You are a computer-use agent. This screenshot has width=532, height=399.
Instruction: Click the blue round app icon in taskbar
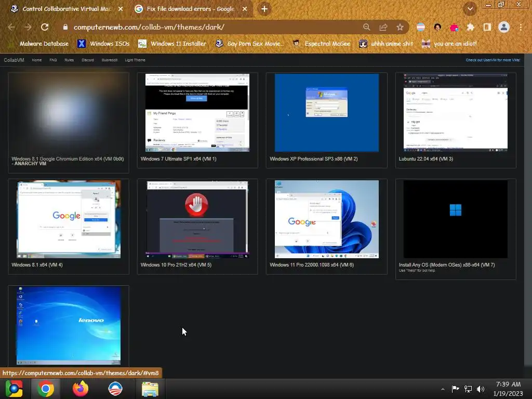[x=115, y=389]
